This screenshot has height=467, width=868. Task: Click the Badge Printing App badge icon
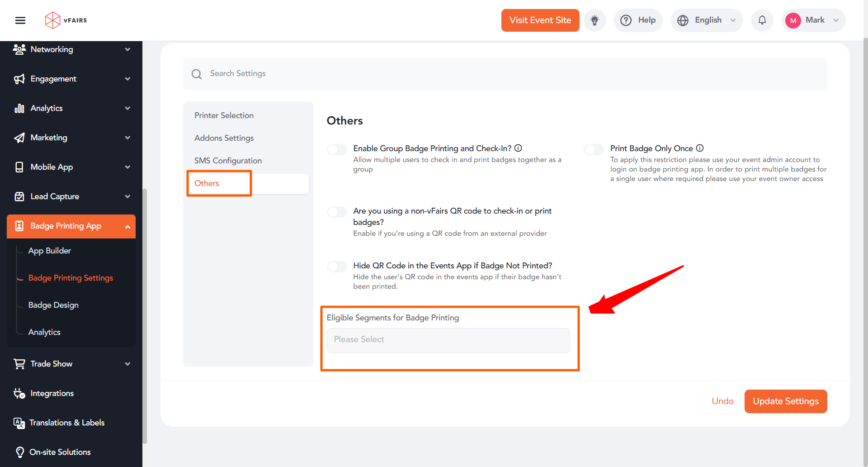coord(19,226)
